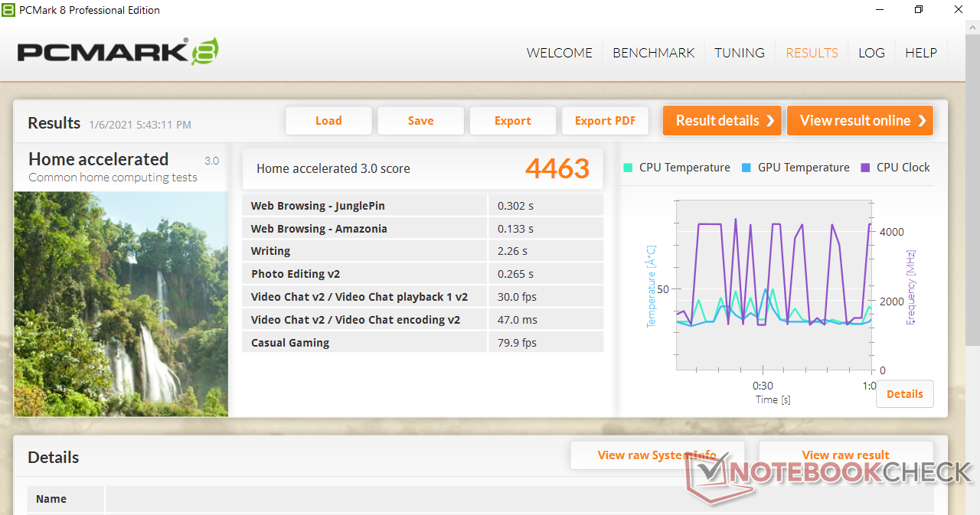This screenshot has width=980, height=515.
Task: Click the waterfall Home accelerated thumbnail
Action: tap(121, 303)
